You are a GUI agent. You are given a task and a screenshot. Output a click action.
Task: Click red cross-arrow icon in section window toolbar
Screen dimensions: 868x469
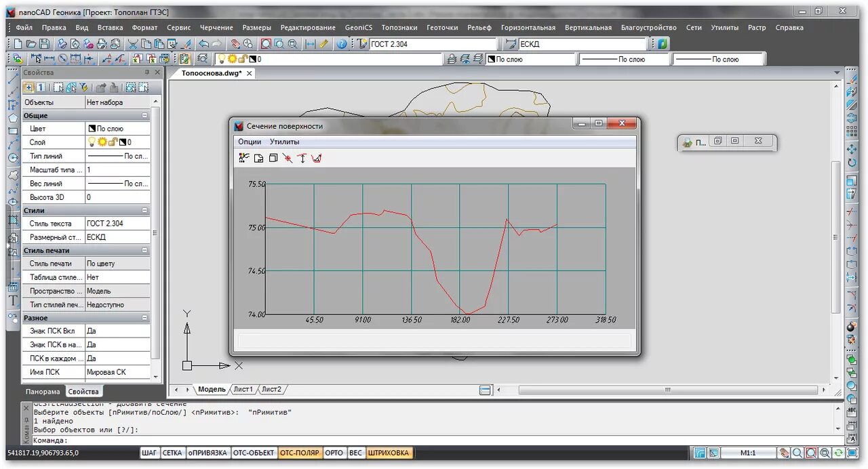click(x=288, y=158)
